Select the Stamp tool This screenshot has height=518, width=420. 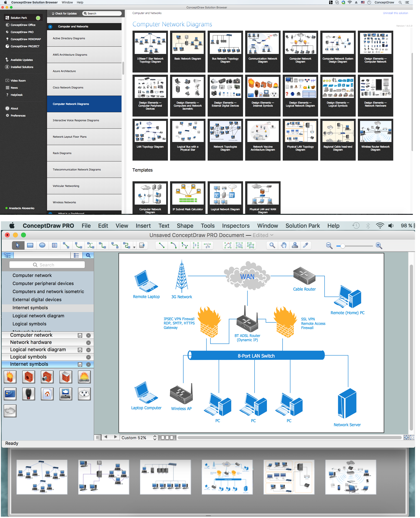click(295, 245)
